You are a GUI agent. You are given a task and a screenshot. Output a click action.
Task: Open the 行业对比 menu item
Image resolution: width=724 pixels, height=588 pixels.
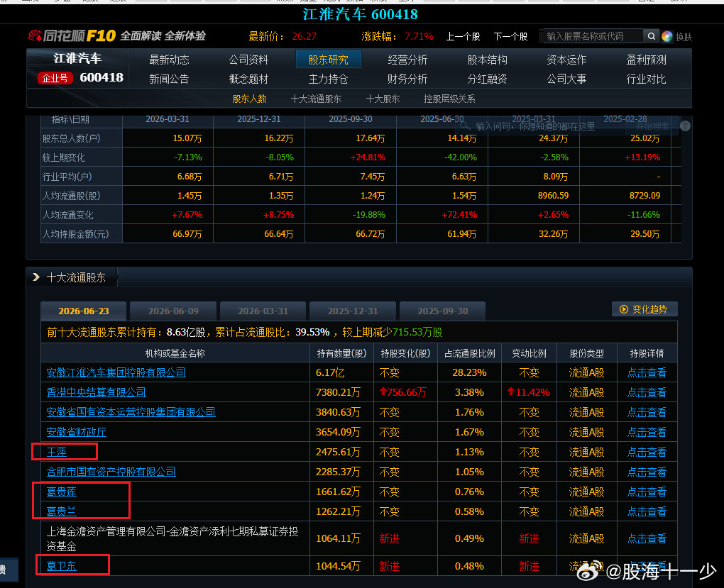pyautogui.click(x=646, y=79)
